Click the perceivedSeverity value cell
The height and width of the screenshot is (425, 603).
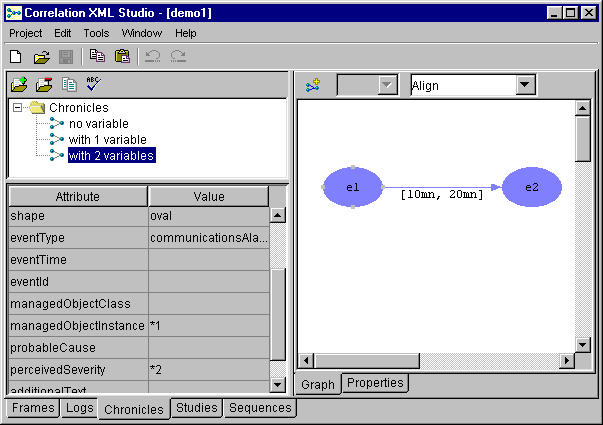[208, 369]
